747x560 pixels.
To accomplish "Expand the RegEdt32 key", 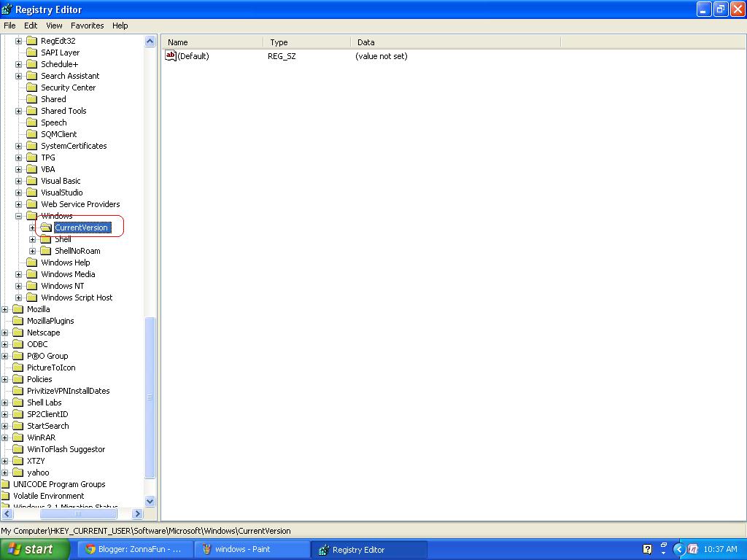I will pyautogui.click(x=18, y=41).
